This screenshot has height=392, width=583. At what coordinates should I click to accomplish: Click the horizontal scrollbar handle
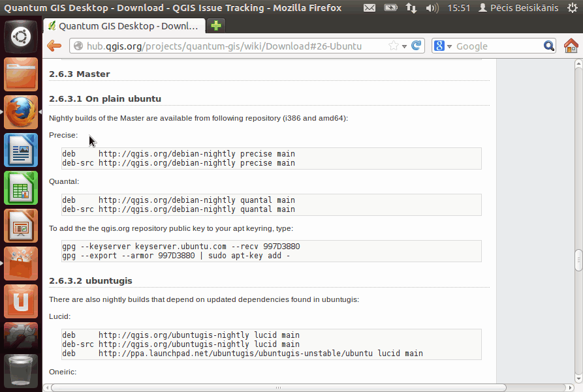[x=279, y=387]
